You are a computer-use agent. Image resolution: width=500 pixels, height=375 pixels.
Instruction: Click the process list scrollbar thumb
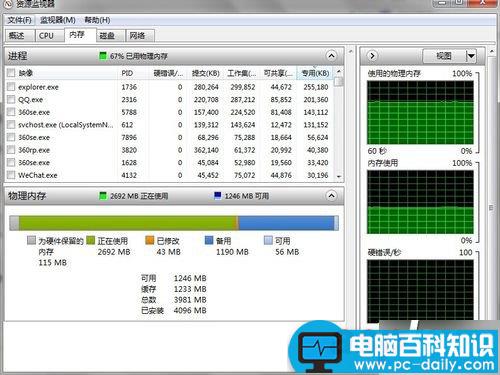point(339,82)
